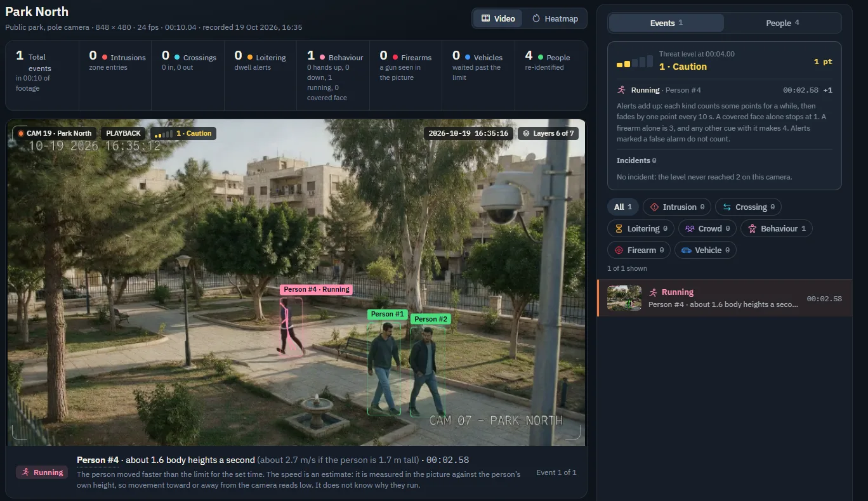Show All events filter
The image size is (868, 501).
(623, 207)
